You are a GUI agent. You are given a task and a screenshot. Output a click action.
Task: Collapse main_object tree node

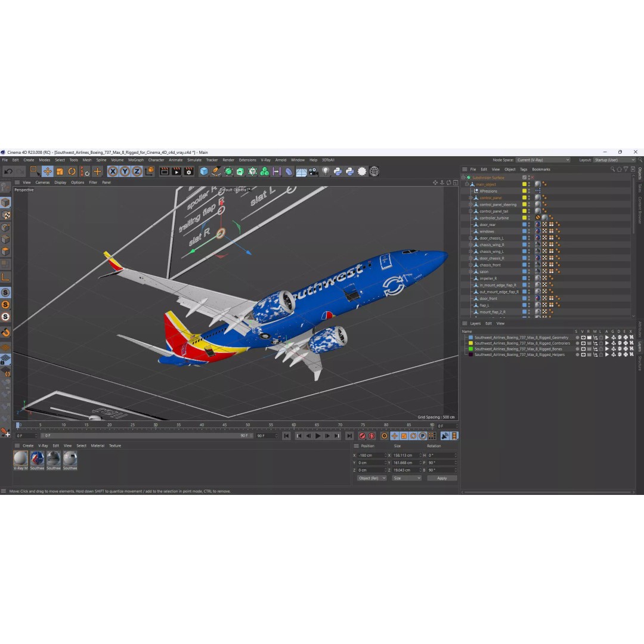coord(467,184)
